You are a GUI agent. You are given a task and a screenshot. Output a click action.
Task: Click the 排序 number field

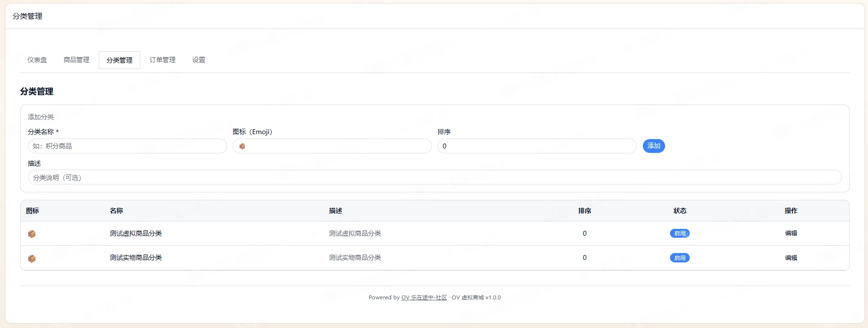pyautogui.click(x=537, y=146)
